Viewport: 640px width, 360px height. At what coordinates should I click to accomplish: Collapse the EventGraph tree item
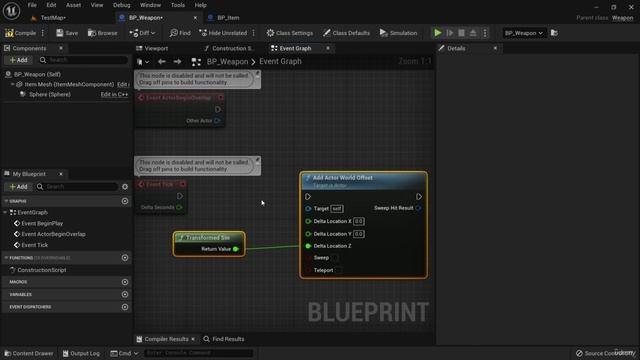coord(5,213)
